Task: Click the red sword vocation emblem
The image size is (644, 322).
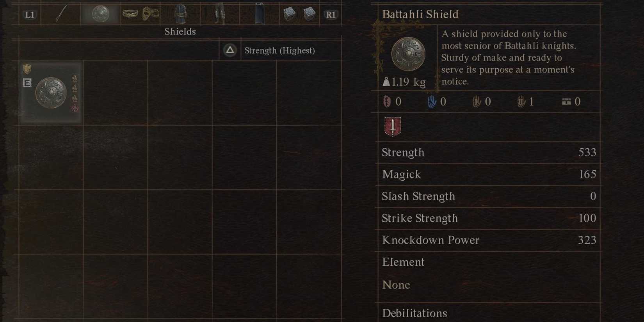Action: 392,126
